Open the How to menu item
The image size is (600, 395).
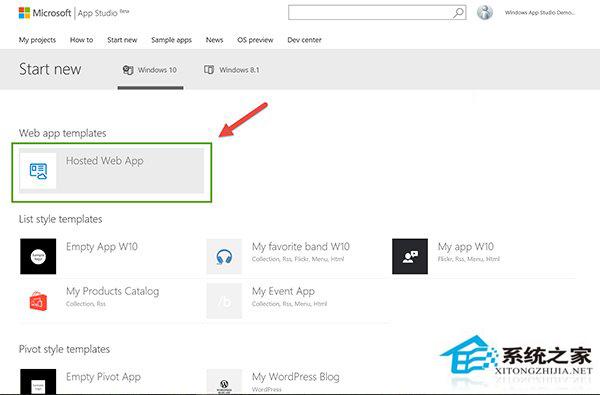coord(82,40)
